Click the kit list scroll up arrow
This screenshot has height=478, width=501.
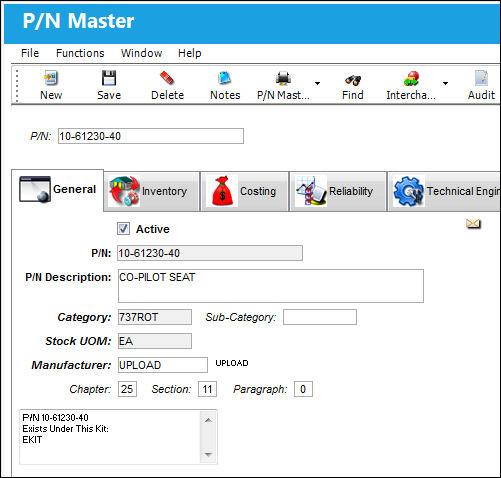[x=208, y=420]
